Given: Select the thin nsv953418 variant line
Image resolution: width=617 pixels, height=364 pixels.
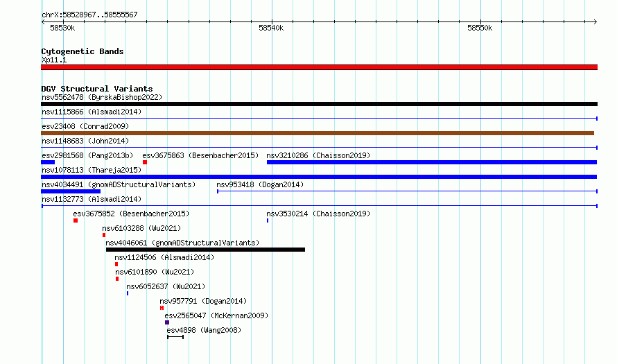Looking at the screenshot, I should 407,191.
